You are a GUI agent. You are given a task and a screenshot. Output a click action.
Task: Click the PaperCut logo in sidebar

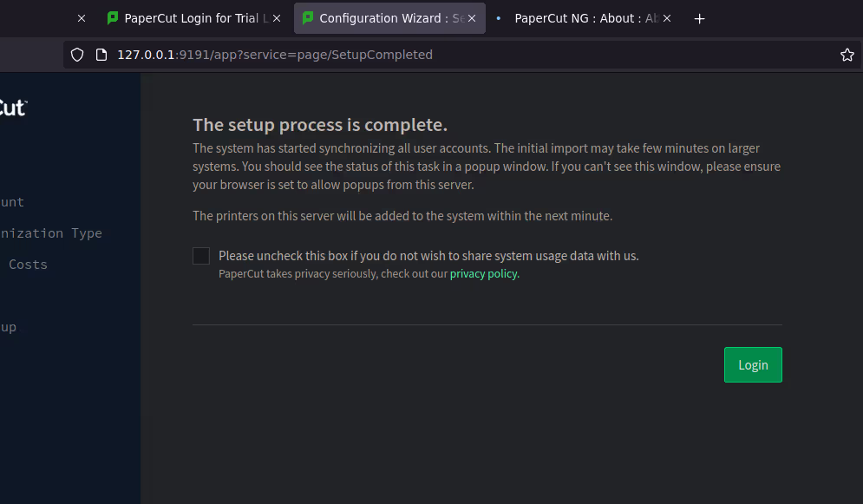(x=12, y=108)
